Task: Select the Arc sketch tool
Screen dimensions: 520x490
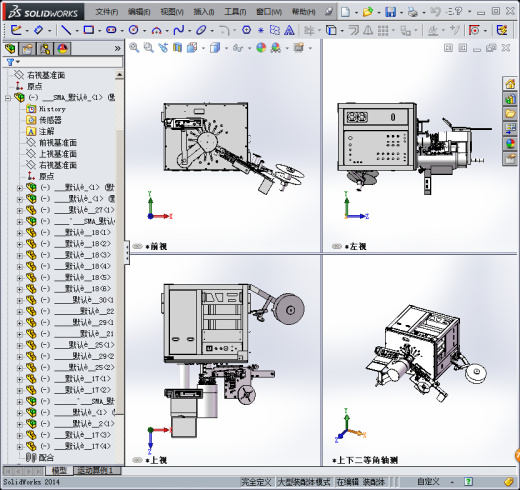Action: [x=156, y=31]
